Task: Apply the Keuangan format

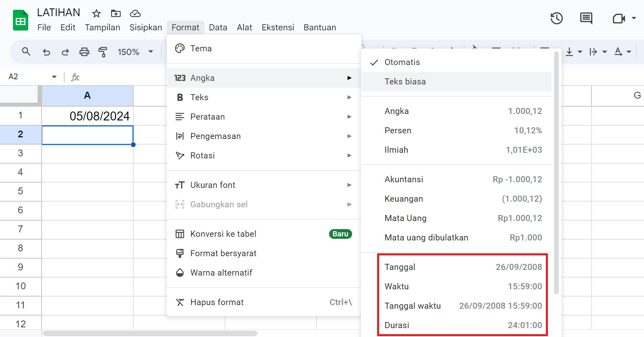Action: (456, 199)
